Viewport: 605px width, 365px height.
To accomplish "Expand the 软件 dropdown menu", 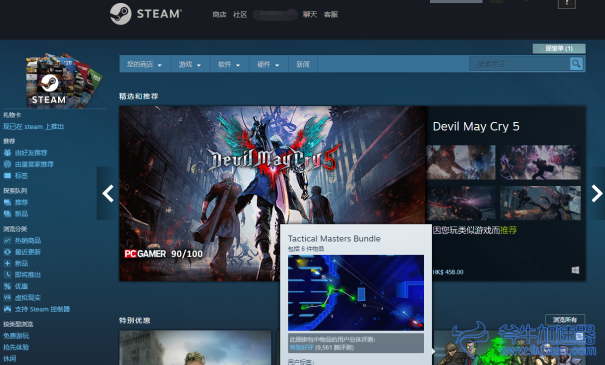I will 229,64.
